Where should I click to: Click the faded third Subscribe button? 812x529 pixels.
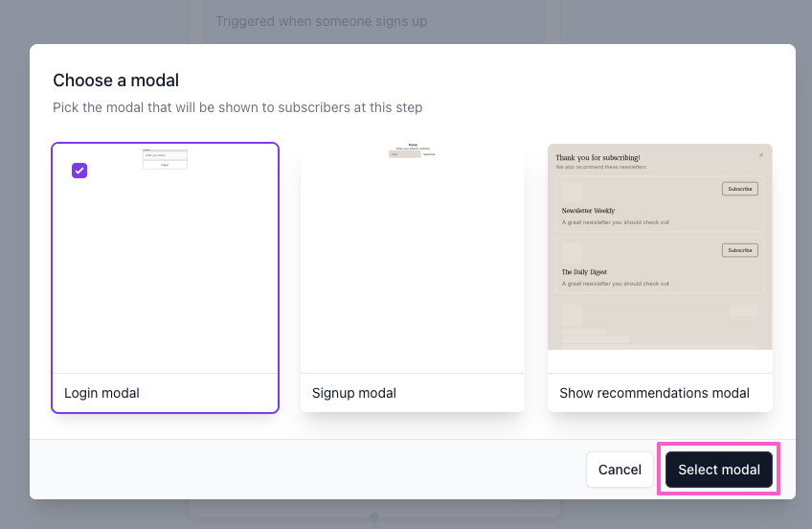pos(744,310)
